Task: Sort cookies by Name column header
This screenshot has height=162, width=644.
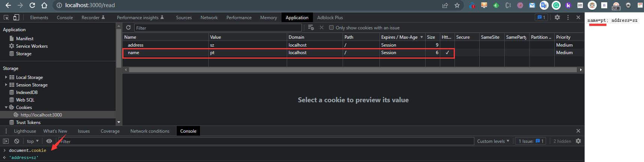Action: (166, 37)
